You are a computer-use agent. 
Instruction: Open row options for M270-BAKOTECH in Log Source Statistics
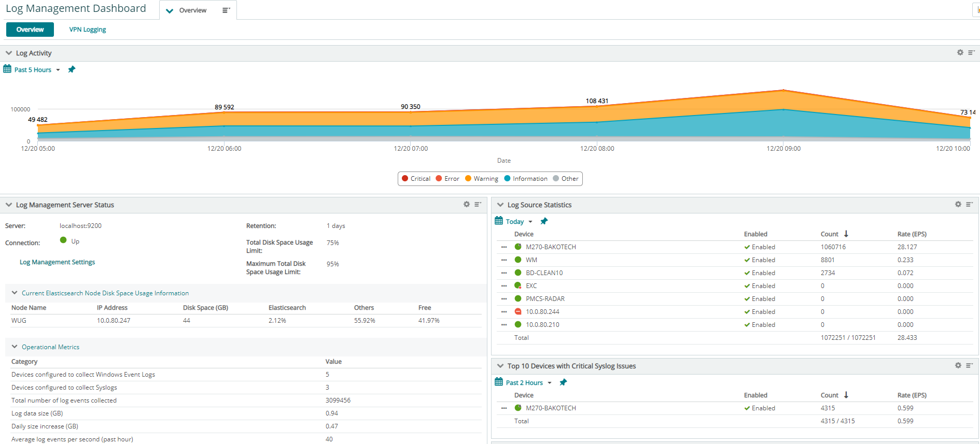click(x=504, y=247)
